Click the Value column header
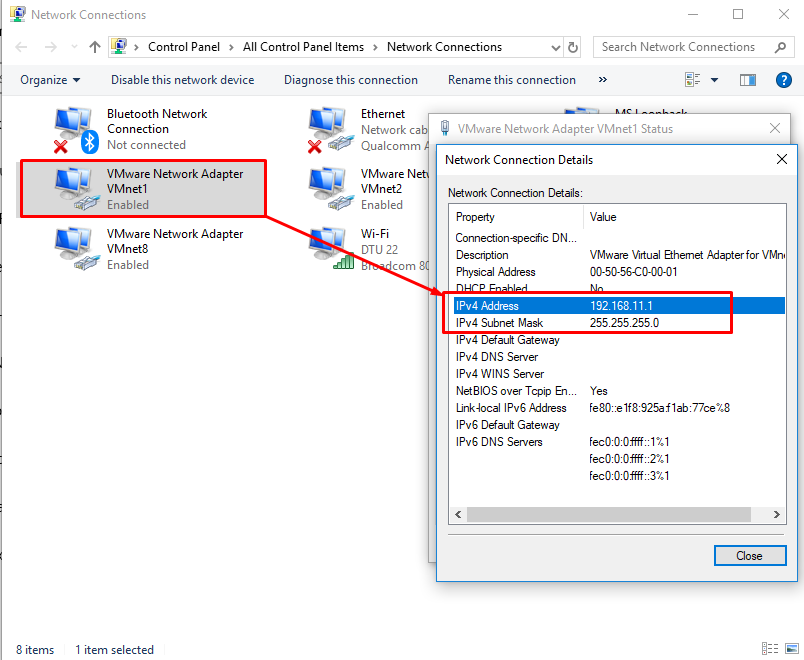Image resolution: width=804 pixels, height=660 pixels. point(684,217)
